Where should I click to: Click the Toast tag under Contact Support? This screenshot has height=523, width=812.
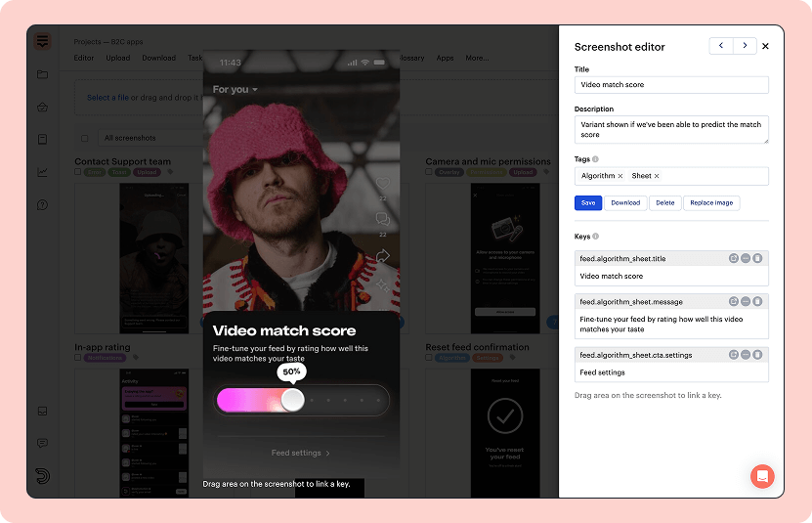pyautogui.click(x=119, y=172)
